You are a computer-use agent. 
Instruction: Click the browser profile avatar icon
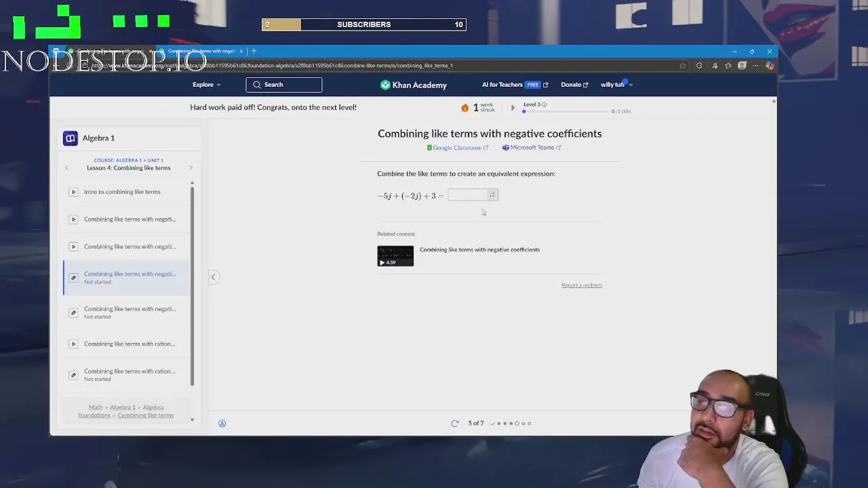pyautogui.click(x=743, y=66)
